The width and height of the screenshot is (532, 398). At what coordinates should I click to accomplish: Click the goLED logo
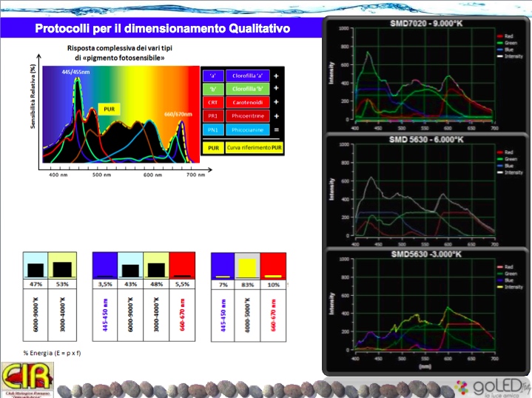click(491, 388)
